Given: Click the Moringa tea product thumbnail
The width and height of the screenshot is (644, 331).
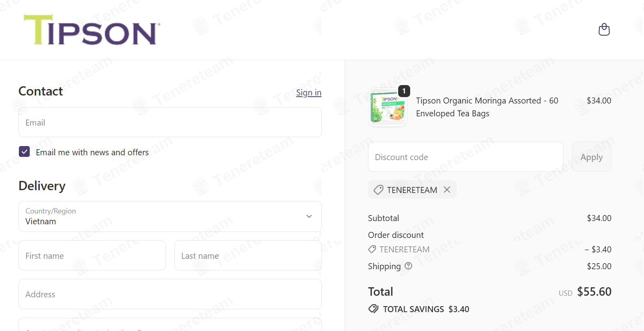Looking at the screenshot, I should point(388,107).
